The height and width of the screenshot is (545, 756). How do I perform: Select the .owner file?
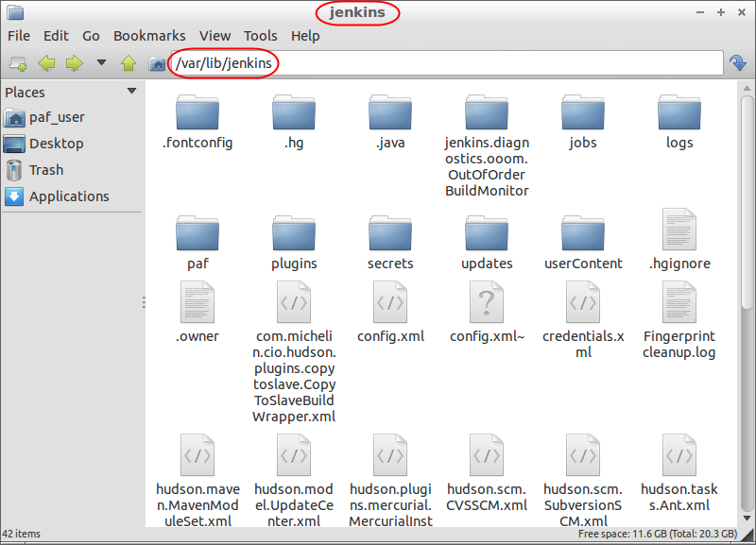[198, 313]
